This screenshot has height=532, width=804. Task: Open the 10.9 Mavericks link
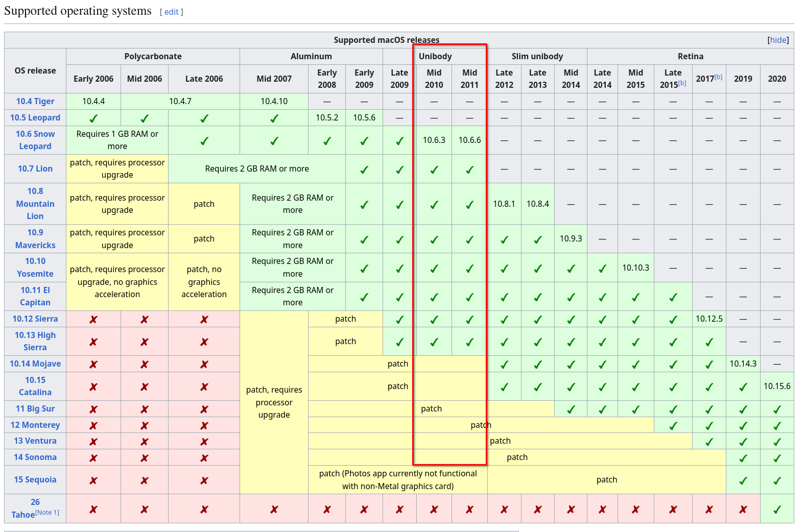click(x=35, y=238)
